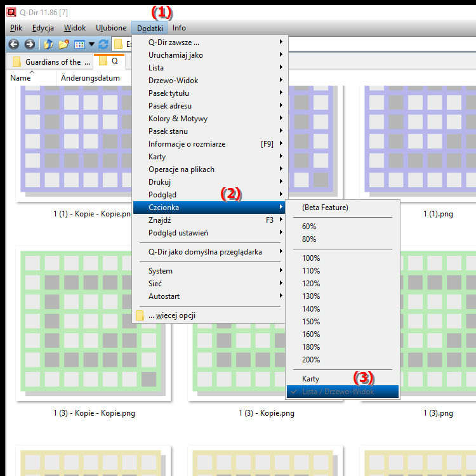
Task: Set font size to 110%
Action: tap(343, 271)
